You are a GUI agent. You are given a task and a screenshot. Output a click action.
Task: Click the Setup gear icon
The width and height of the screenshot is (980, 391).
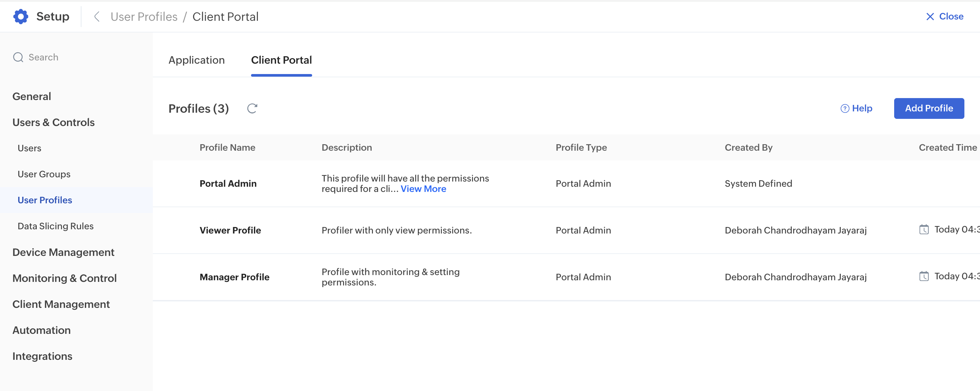(20, 16)
